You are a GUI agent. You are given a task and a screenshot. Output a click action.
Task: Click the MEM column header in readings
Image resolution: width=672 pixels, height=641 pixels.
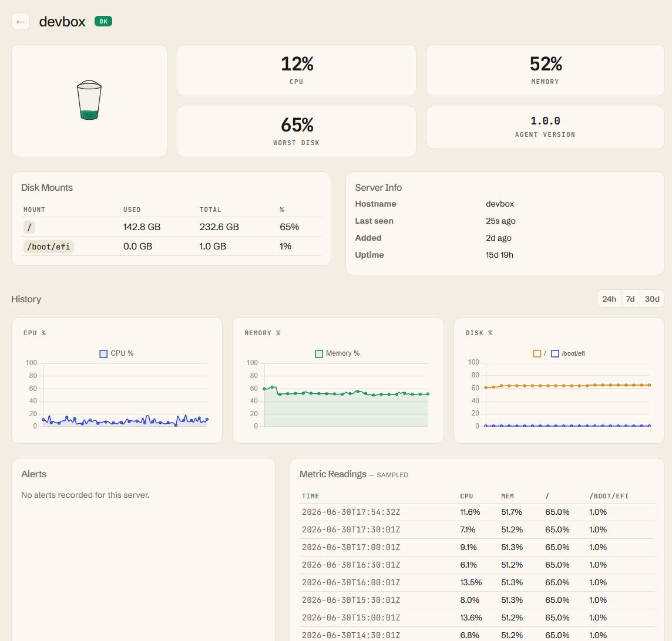(x=508, y=496)
